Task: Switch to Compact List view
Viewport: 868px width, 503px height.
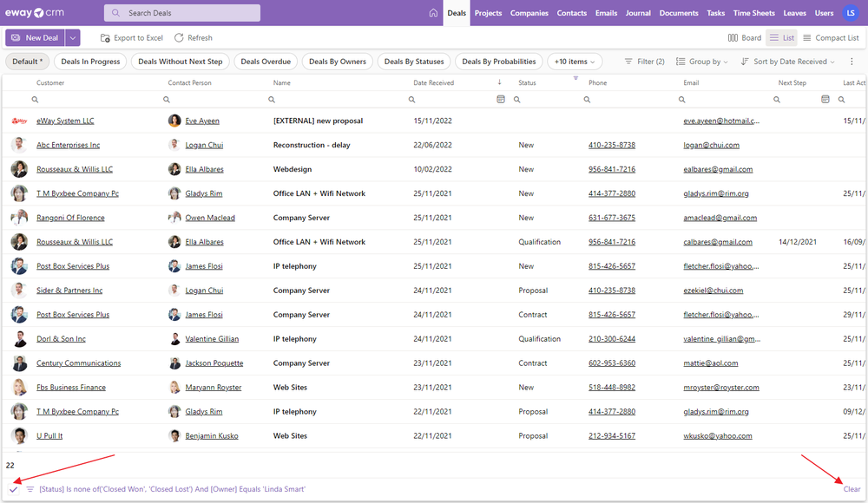Action: pyautogui.click(x=831, y=37)
